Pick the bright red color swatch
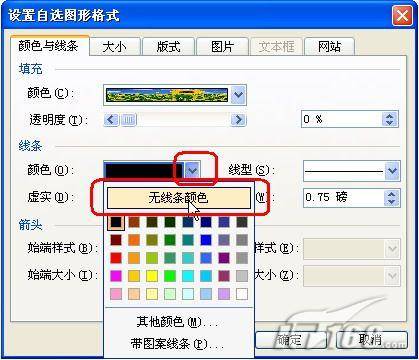 (116, 258)
